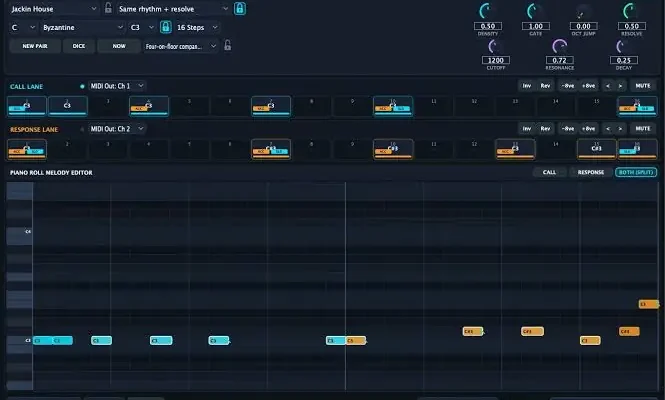This screenshot has height=400, width=665.
Task: Invert the Call lane with Inv
Action: 526,86
